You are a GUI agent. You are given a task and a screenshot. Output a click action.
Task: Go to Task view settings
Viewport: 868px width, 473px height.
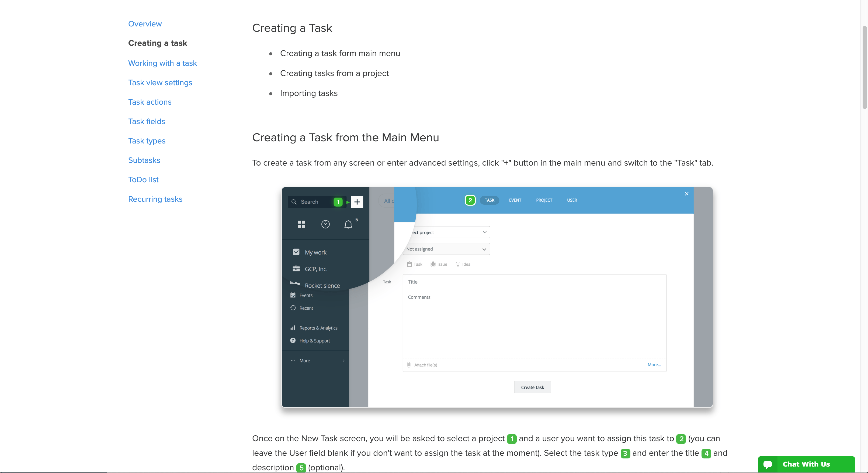pyautogui.click(x=160, y=82)
